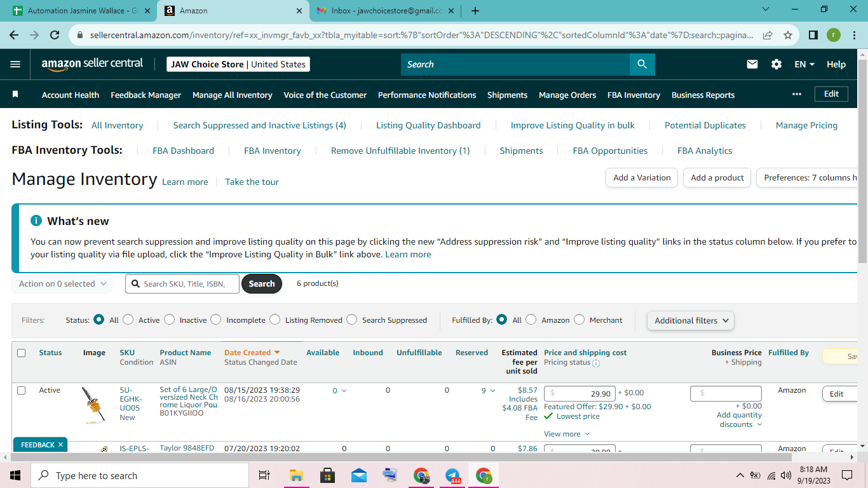Click the Add a product button
Screen dimensions: 868x488
[x=717, y=178]
